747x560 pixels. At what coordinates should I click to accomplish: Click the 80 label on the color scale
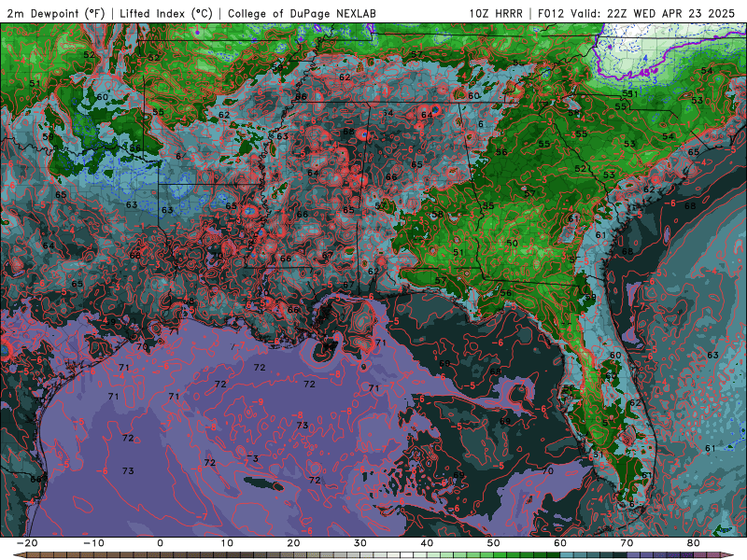(x=694, y=543)
